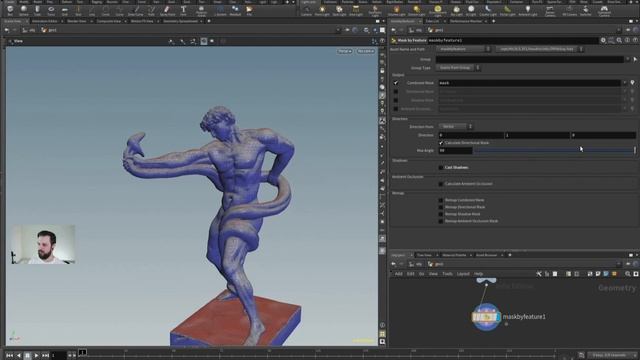
Task: Open the Group field dropdown arrow
Action: 627,59
